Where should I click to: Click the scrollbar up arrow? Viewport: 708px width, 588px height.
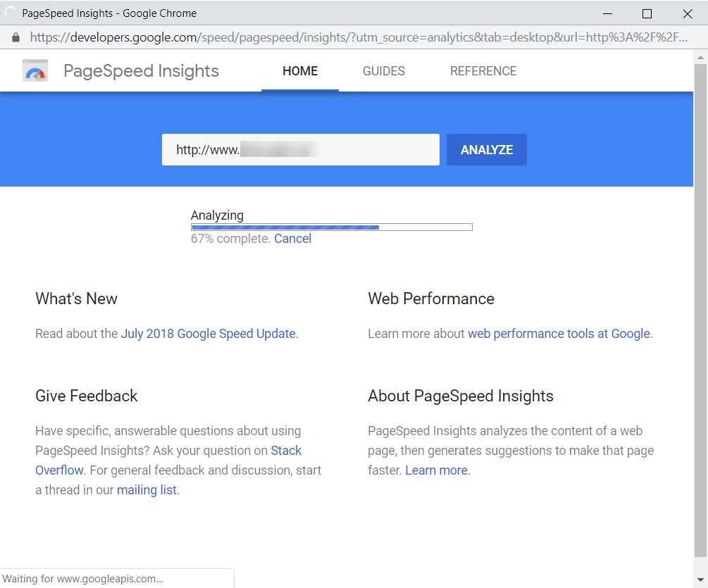(x=700, y=56)
